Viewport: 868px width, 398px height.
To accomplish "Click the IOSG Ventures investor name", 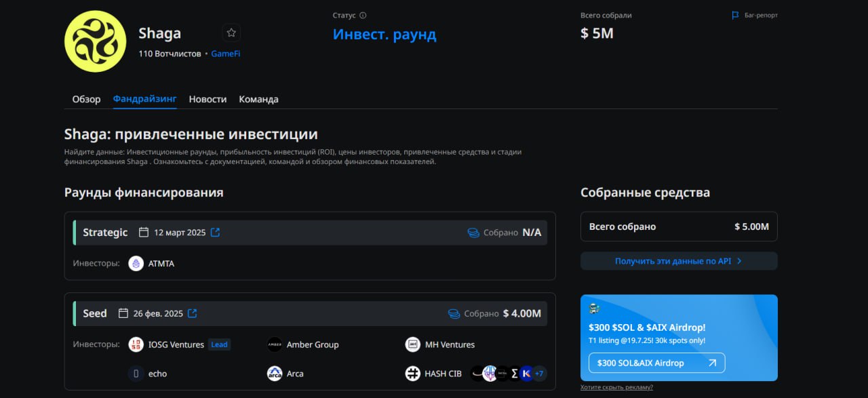I will (x=176, y=344).
